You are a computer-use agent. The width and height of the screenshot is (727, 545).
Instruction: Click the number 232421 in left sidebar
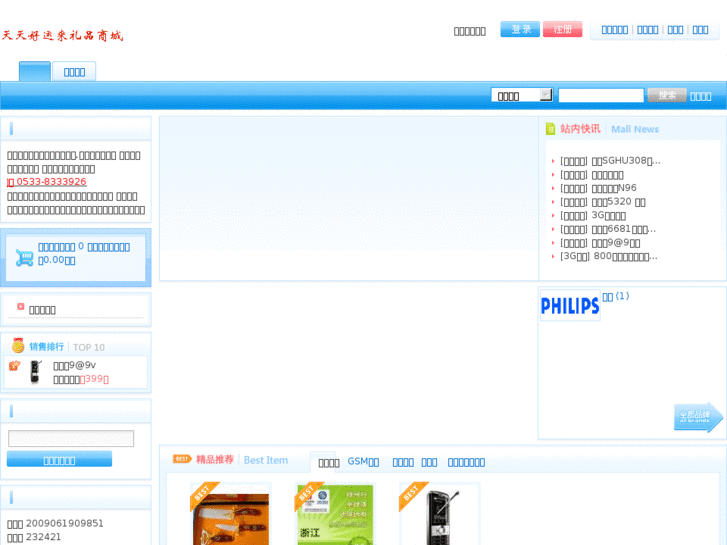click(43, 537)
